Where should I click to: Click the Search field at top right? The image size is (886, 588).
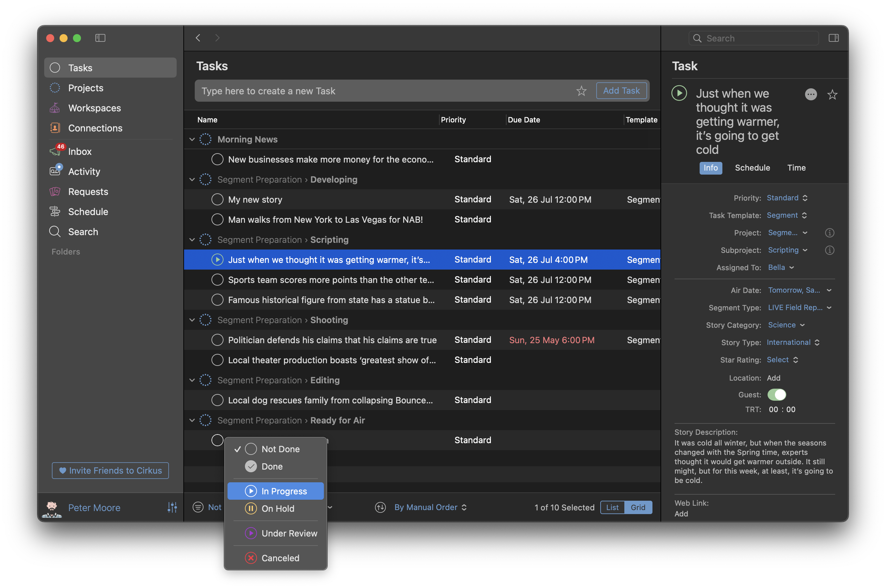(754, 38)
